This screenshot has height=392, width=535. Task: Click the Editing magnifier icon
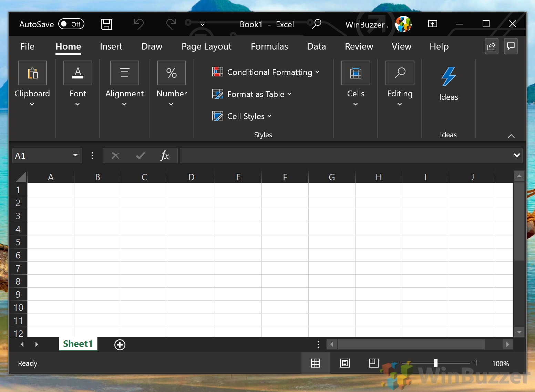point(400,73)
